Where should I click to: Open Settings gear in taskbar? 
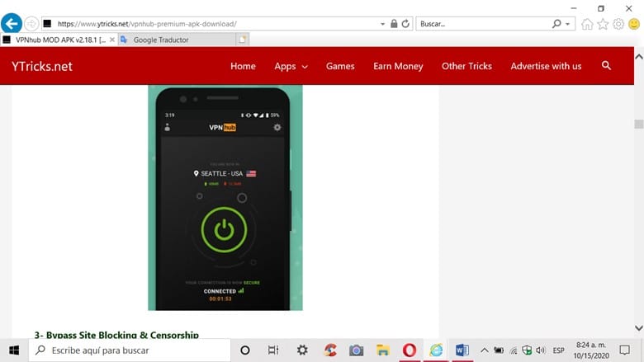point(302,350)
